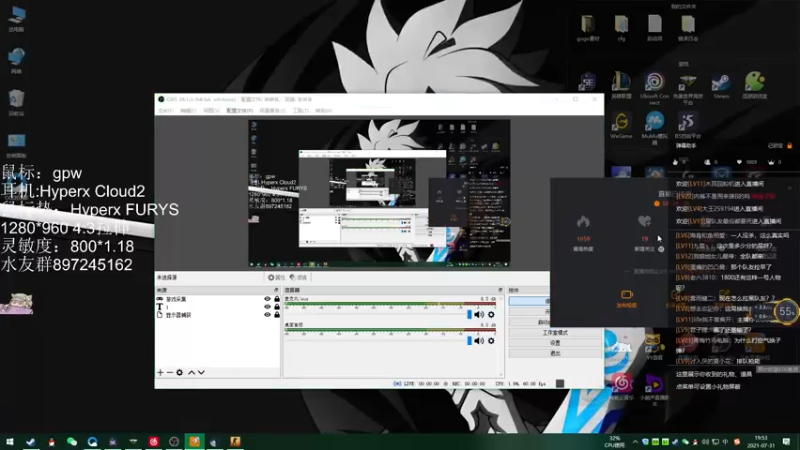Open the cfg folder on desktop
The height and width of the screenshot is (450, 800).
(x=621, y=28)
